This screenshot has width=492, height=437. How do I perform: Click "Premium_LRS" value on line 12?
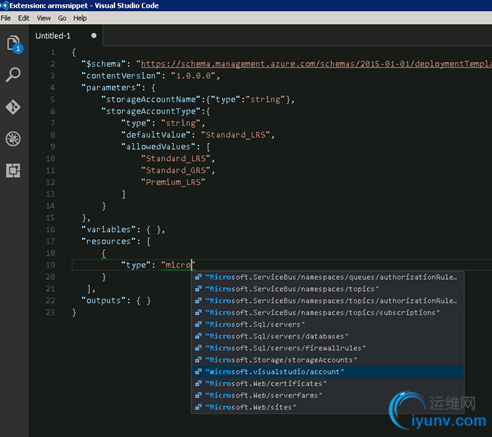(x=173, y=182)
